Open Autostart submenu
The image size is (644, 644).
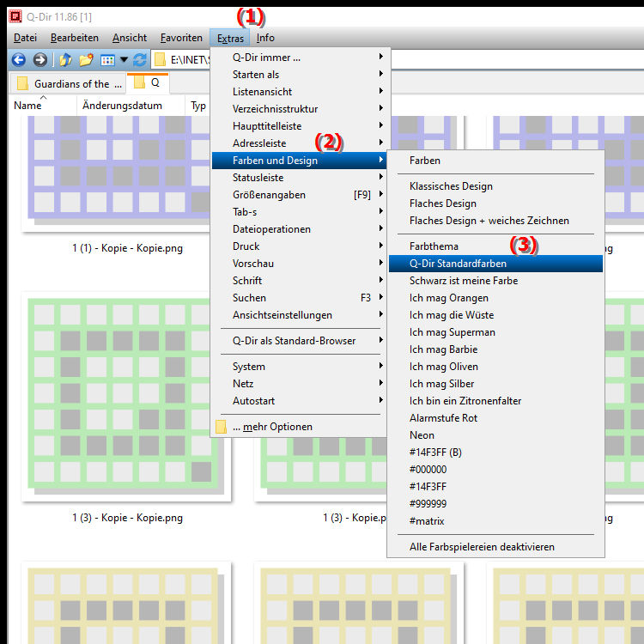click(x=299, y=401)
